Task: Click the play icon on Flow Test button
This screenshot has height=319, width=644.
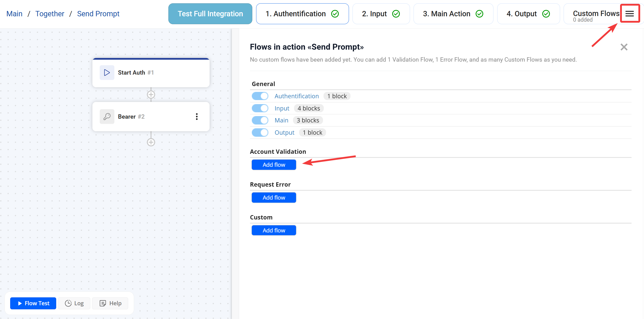Action: [20, 303]
